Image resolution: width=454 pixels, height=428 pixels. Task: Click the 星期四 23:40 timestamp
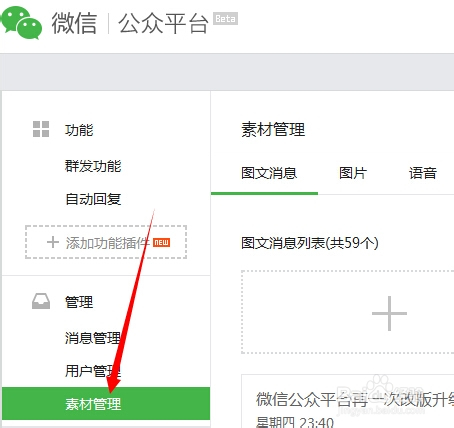pyautogui.click(x=295, y=422)
